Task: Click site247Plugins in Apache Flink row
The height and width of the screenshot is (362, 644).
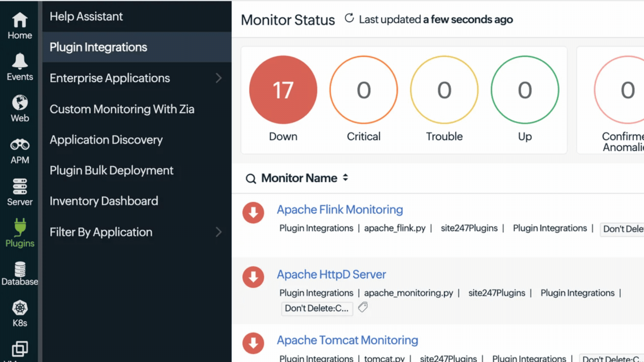Action: [x=469, y=228]
